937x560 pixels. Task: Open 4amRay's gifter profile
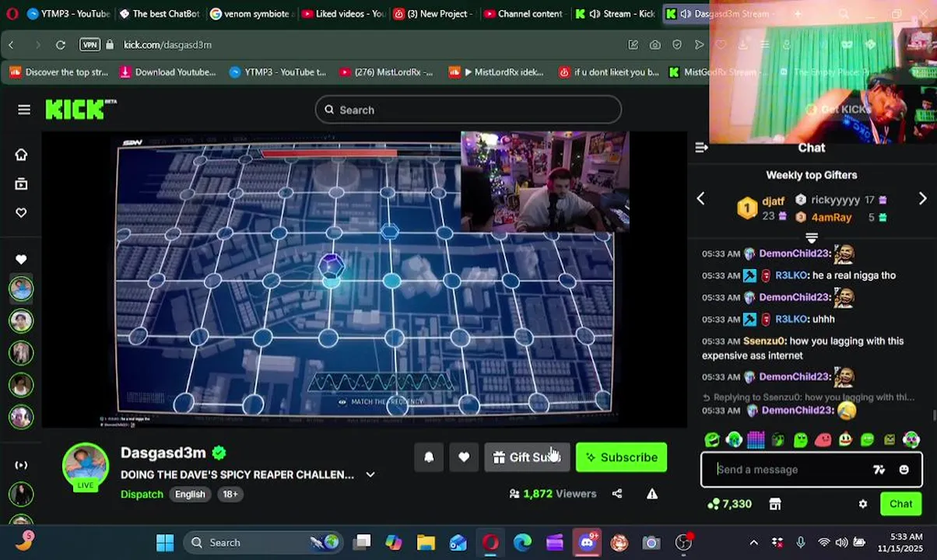coord(831,218)
